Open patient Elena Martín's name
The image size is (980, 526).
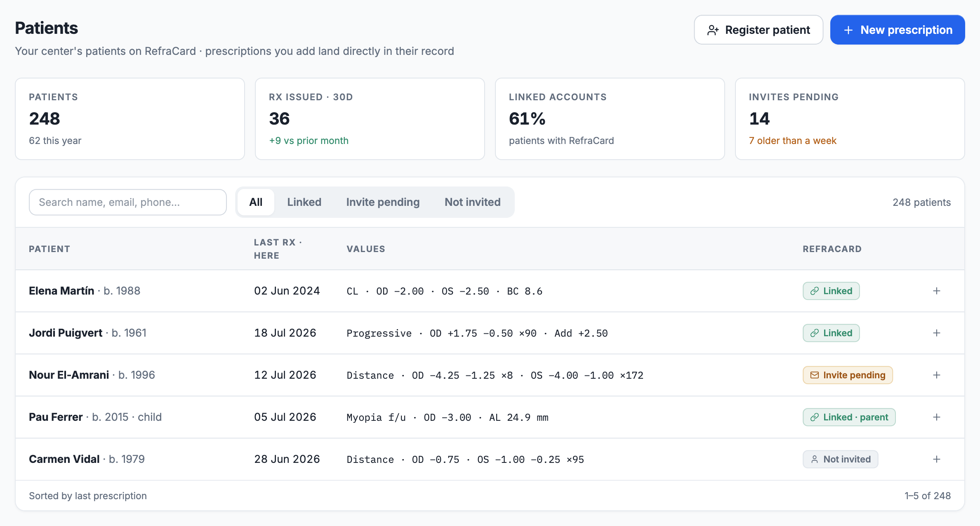61,291
